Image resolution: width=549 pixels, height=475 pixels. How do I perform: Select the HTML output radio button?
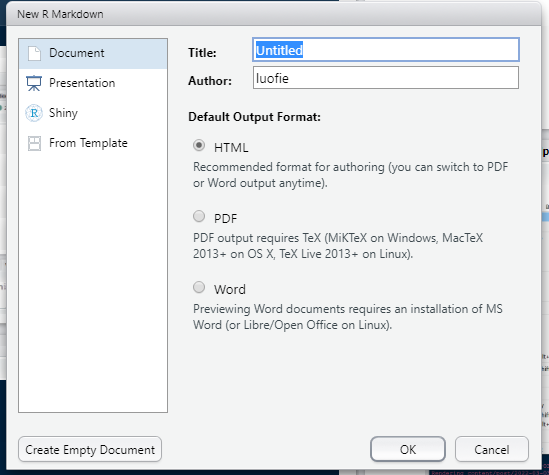tap(199, 145)
